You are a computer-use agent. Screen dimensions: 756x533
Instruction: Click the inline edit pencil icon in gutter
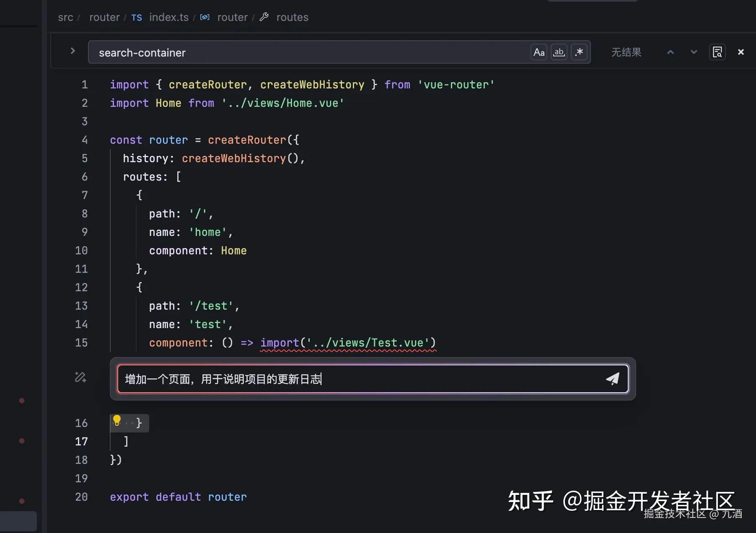click(x=80, y=378)
